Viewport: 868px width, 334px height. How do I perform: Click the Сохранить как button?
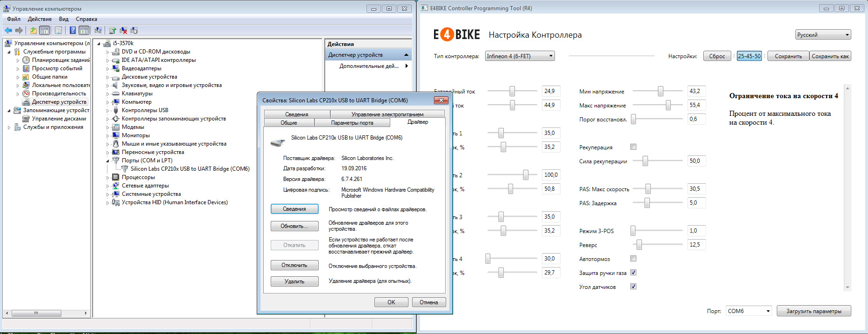pos(830,56)
